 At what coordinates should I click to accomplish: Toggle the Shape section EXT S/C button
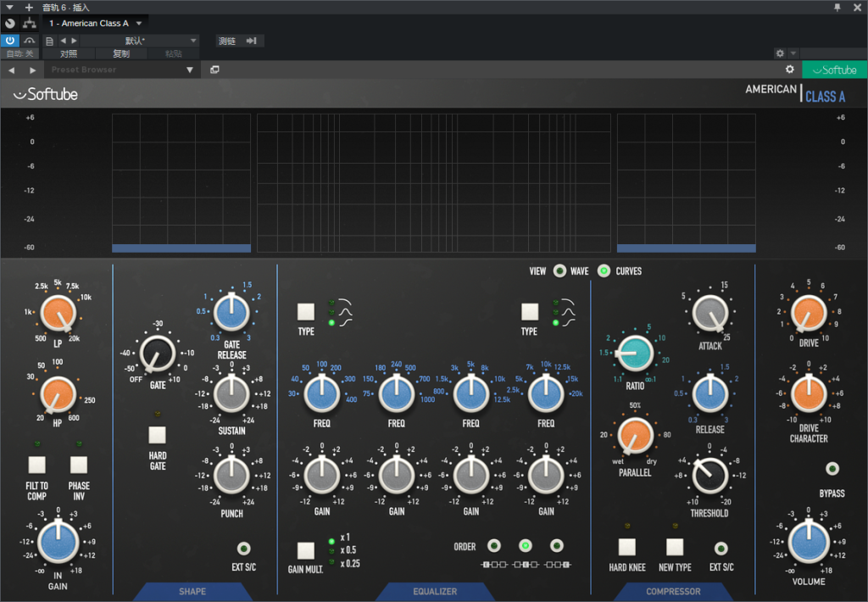point(243,549)
